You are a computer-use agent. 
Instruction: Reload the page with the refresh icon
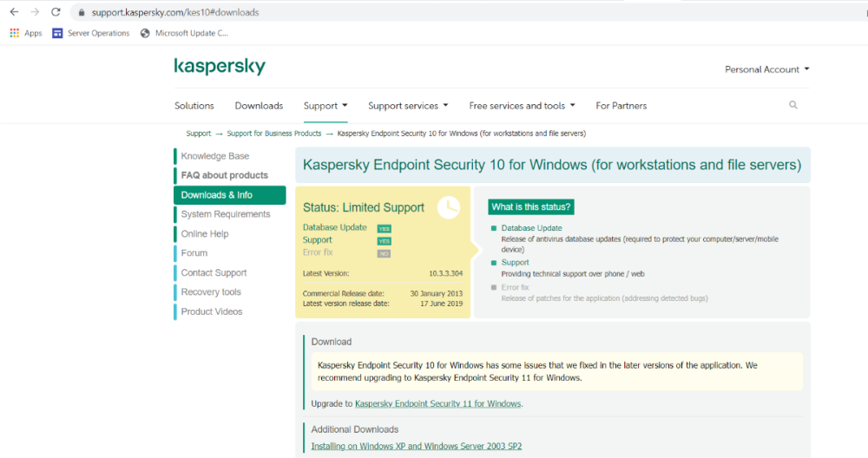point(56,11)
